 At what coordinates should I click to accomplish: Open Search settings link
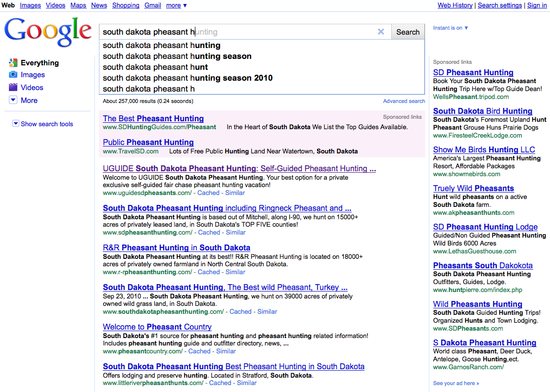(x=500, y=6)
